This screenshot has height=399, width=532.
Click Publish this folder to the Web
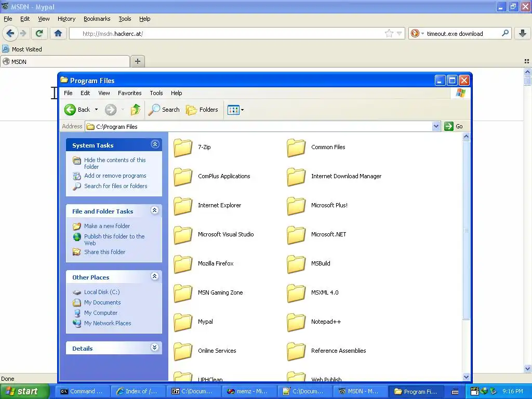point(114,240)
